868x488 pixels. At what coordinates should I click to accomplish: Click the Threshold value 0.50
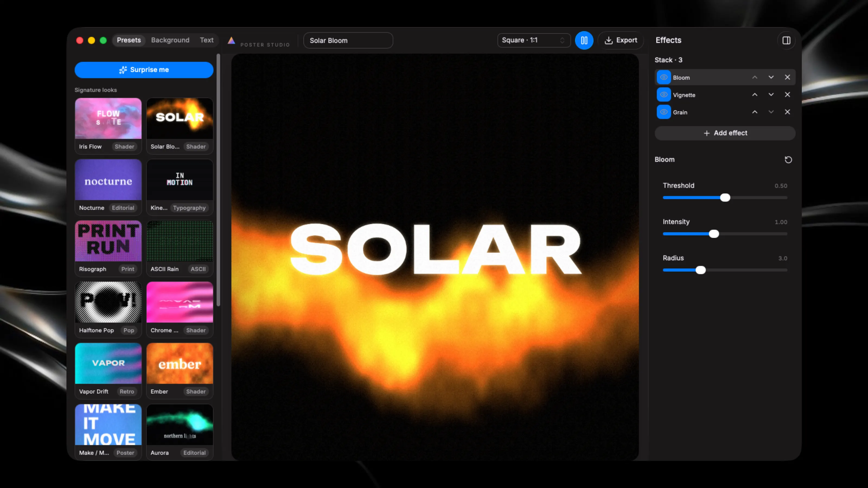781,186
